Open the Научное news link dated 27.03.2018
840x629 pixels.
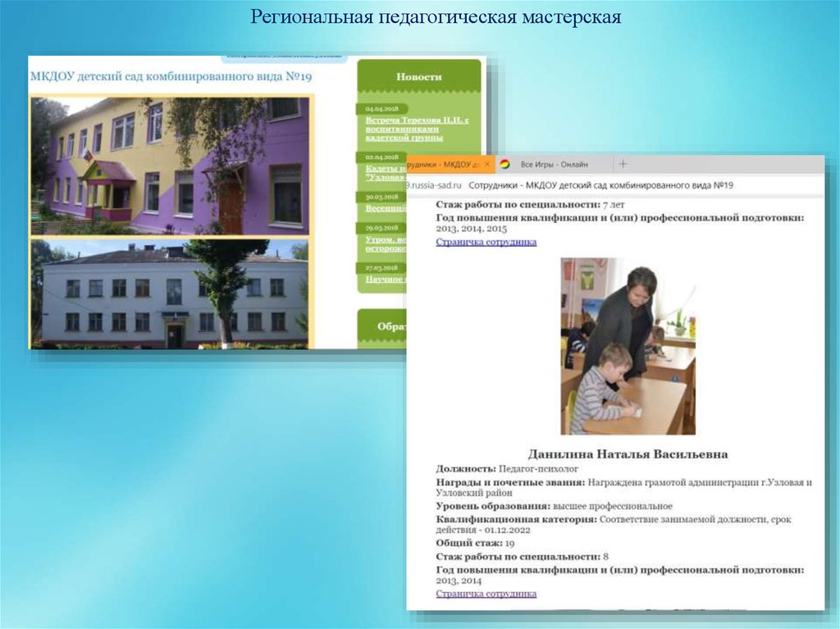coord(386,279)
